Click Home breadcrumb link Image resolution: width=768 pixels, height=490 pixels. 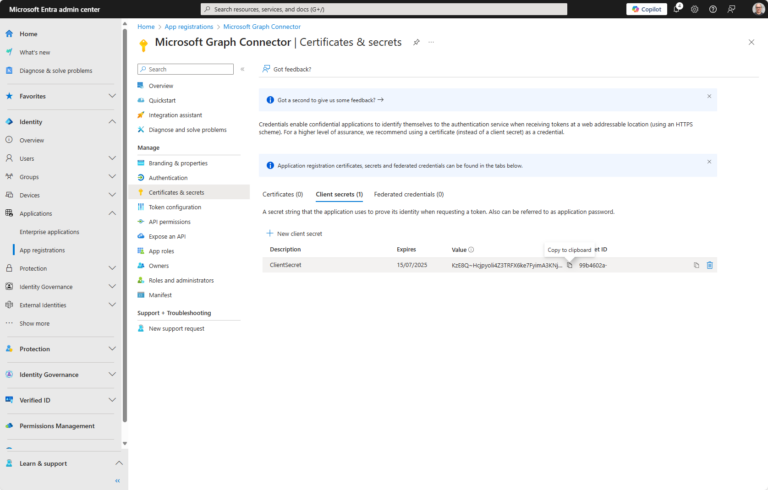[145, 26]
